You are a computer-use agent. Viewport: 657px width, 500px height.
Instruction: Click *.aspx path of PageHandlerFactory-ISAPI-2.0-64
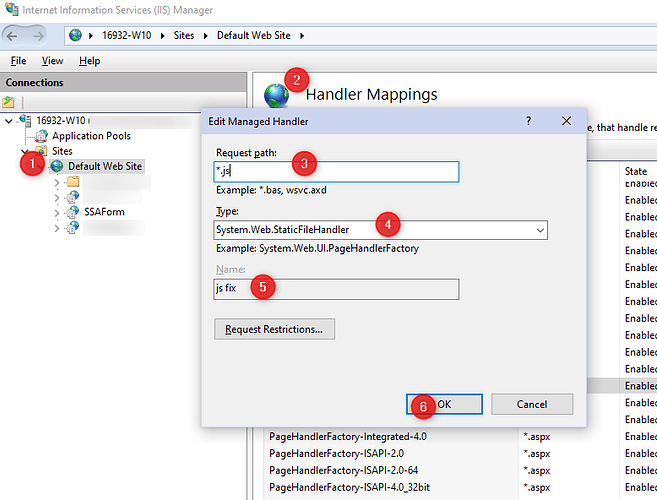(537, 471)
